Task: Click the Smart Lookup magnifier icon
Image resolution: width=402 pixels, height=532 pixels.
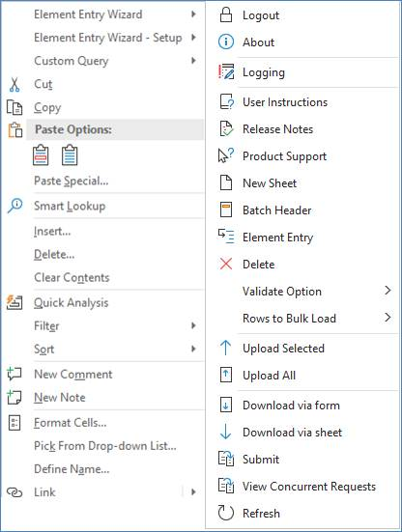Action: point(14,206)
